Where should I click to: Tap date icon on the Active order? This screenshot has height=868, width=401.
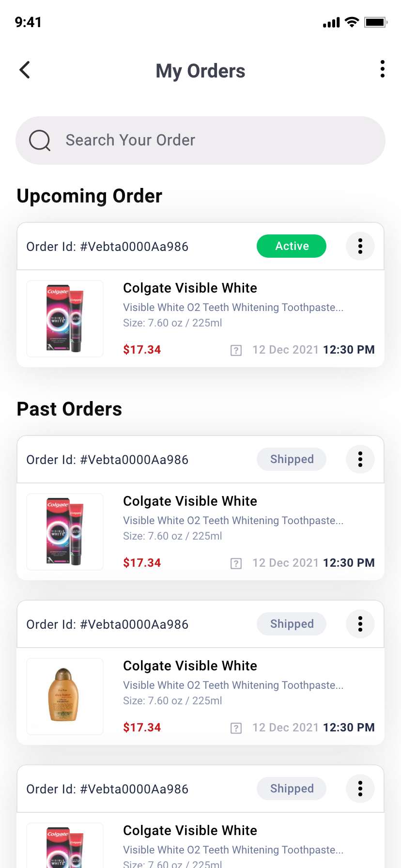click(x=236, y=350)
